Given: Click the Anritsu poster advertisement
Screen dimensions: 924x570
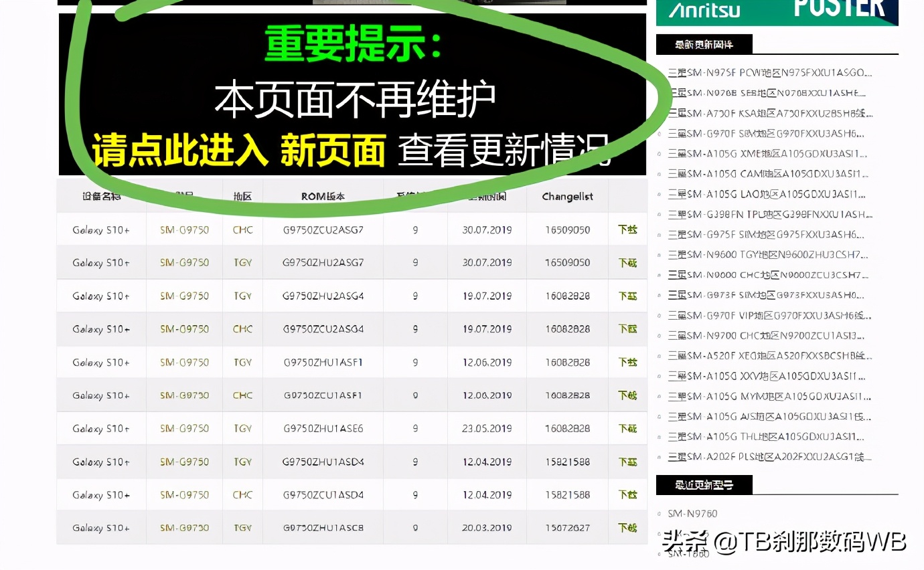Looking at the screenshot, I should coord(777,13).
